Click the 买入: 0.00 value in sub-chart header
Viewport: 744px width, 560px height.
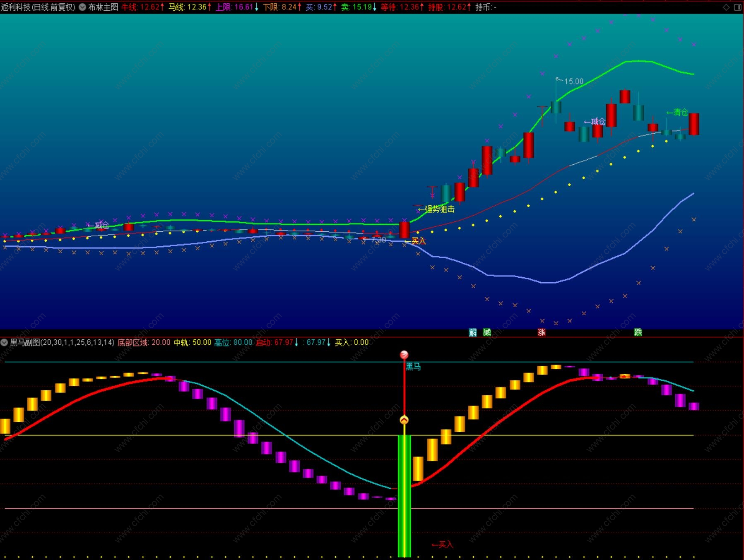click(x=352, y=342)
